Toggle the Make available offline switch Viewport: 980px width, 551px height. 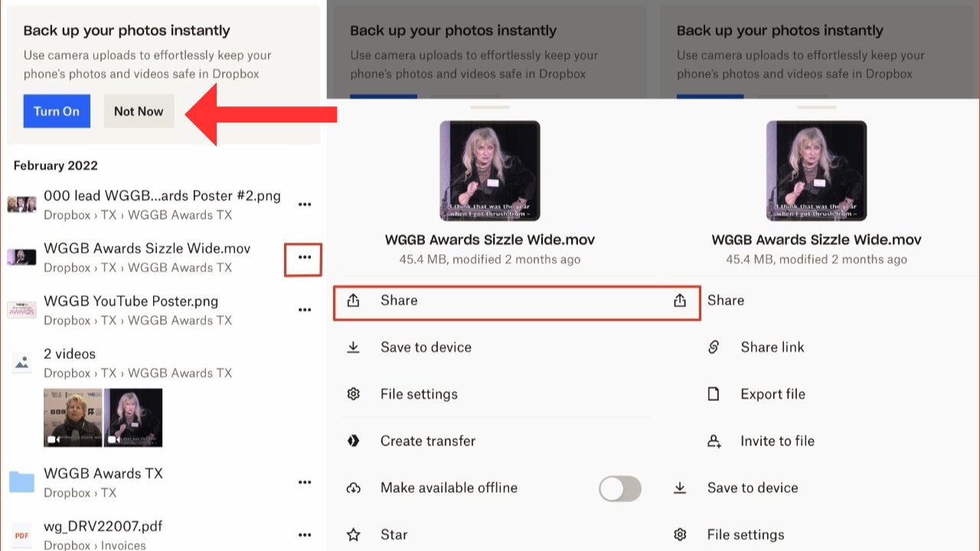point(620,488)
